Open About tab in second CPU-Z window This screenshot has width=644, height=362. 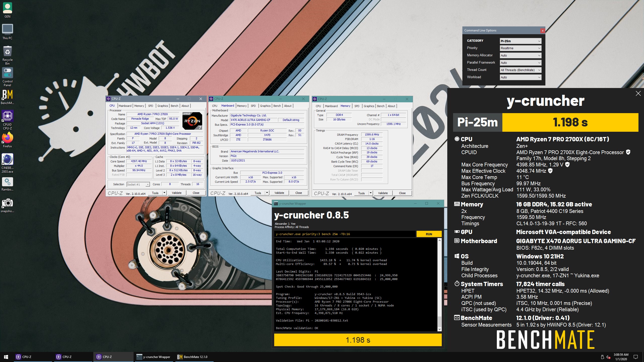[288, 106]
